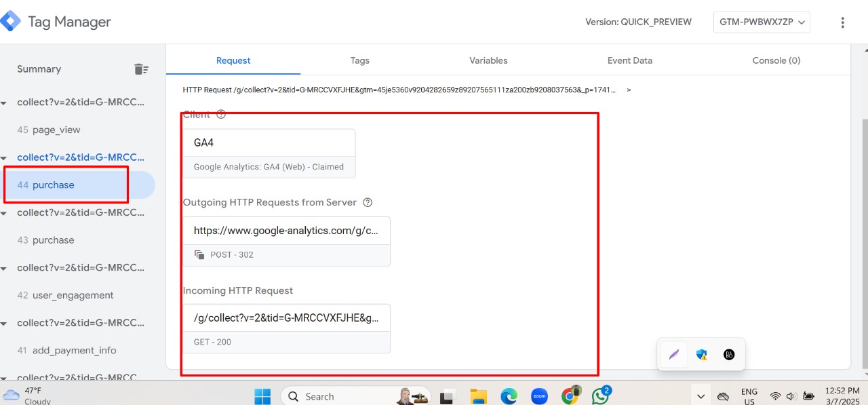Open Zoom from the taskbar
This screenshot has width=868, height=405.
point(539,396)
